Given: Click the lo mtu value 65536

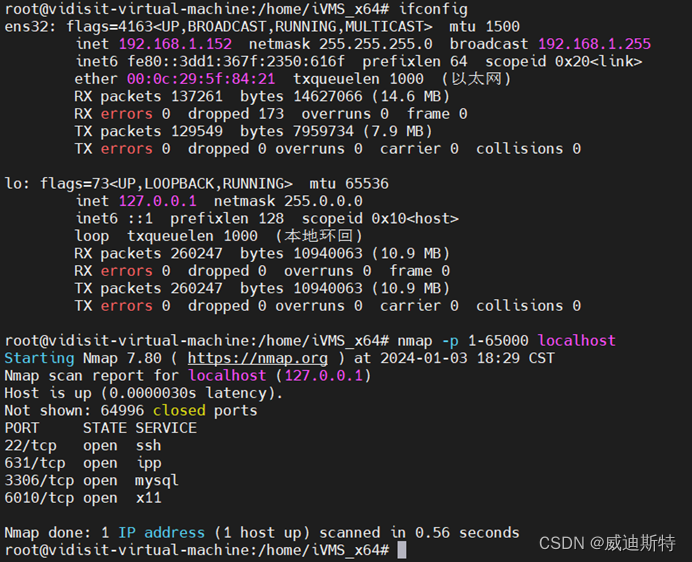Looking at the screenshot, I should (367, 184).
